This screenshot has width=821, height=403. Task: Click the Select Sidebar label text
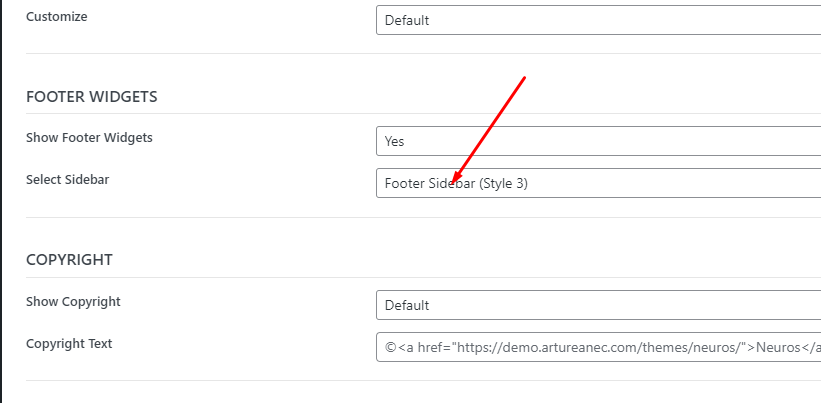68,180
